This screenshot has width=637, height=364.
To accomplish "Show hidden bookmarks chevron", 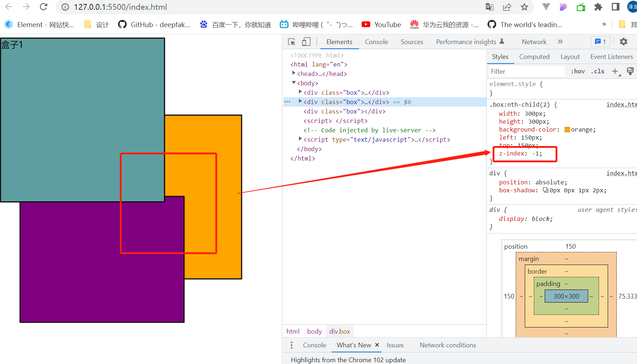I will click(604, 25).
